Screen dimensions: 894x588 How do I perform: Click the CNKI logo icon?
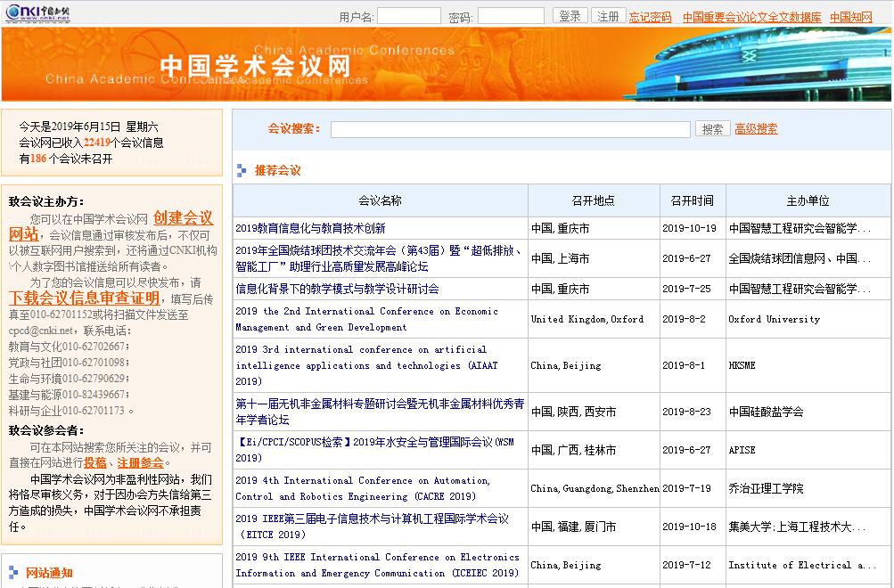pyautogui.click(x=37, y=13)
